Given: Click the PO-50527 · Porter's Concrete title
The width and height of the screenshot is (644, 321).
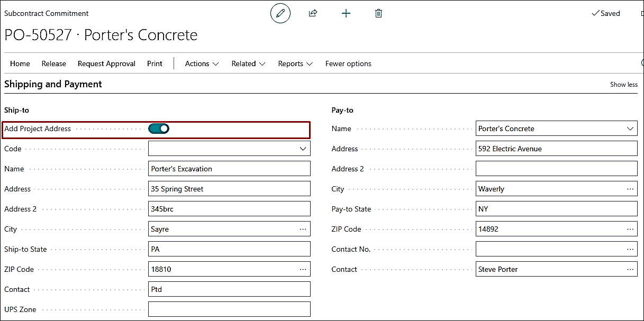Looking at the screenshot, I should (101, 35).
